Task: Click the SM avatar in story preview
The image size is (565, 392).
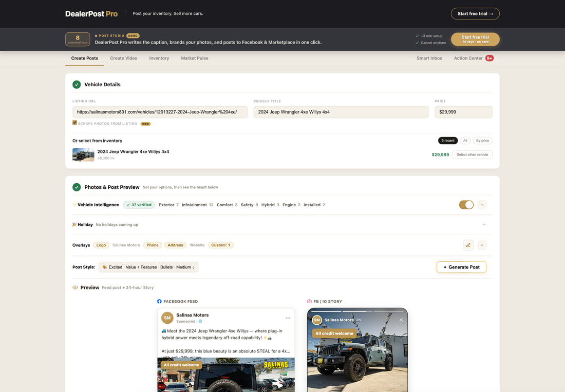Action: tap(317, 320)
